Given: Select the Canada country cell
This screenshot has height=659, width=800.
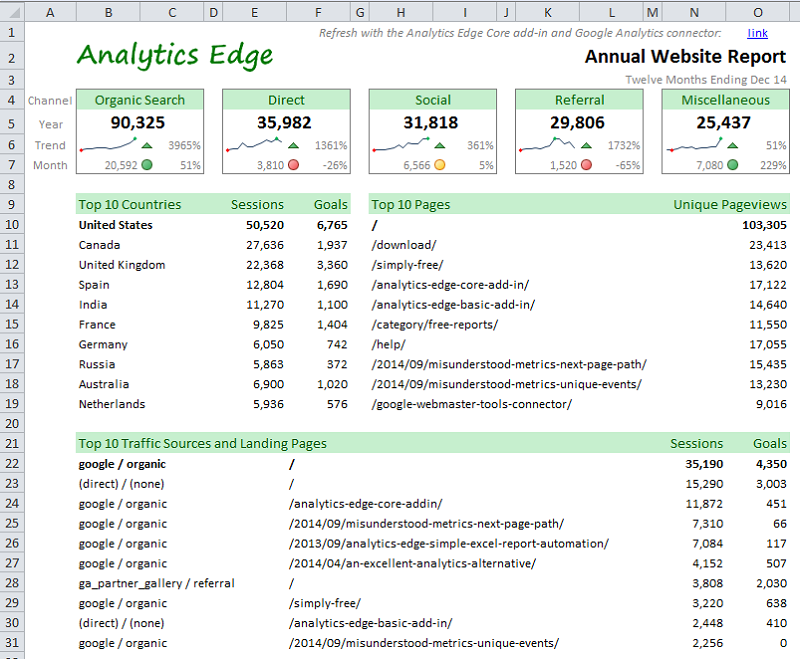Looking at the screenshot, I should pyautogui.click(x=99, y=245).
